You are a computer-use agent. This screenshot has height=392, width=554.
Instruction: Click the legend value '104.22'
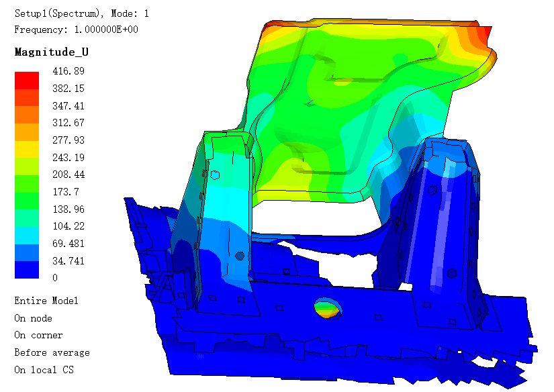coord(68,226)
